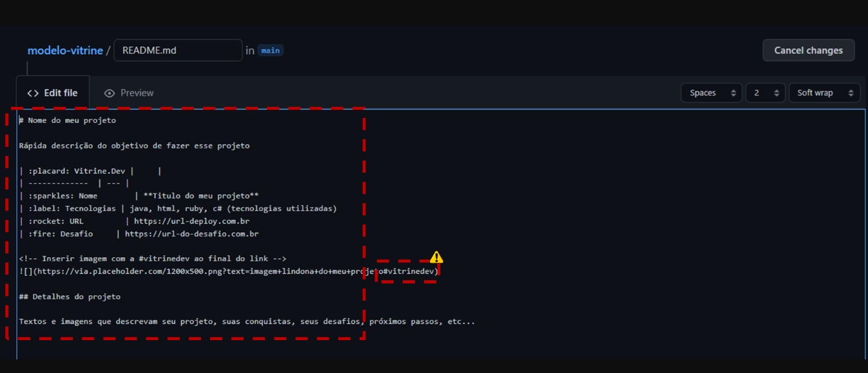
Task: Click the via.placeholder.com image markdown line
Action: (x=229, y=272)
